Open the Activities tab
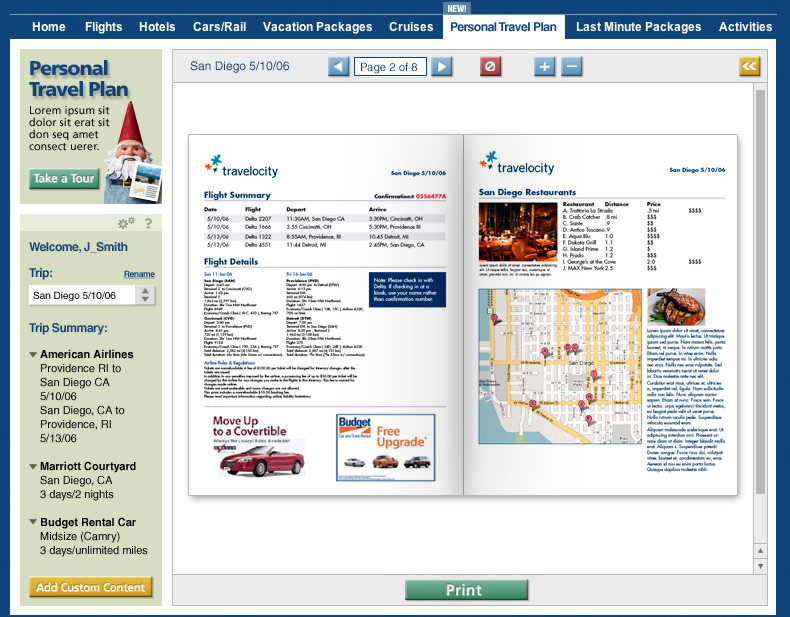 coord(745,27)
